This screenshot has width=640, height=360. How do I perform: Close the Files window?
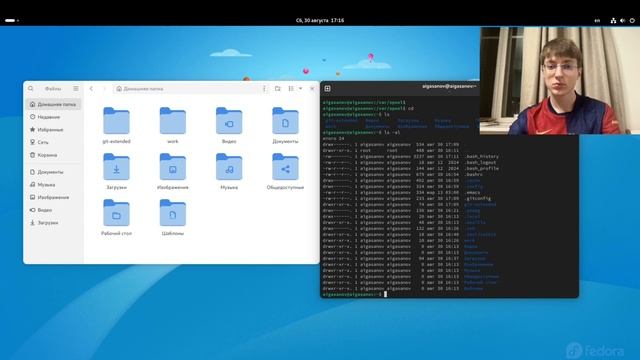pos(312,89)
